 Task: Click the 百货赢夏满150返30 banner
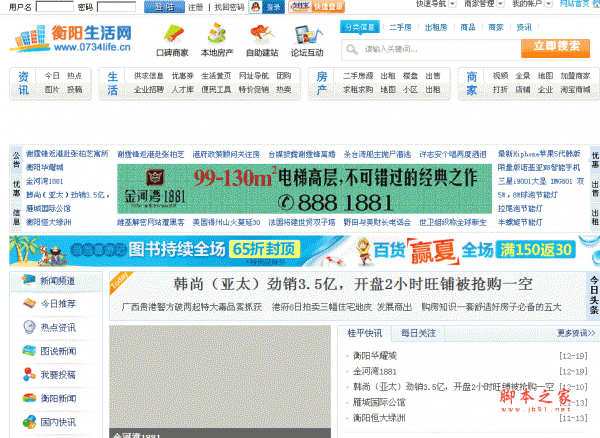[474, 251]
